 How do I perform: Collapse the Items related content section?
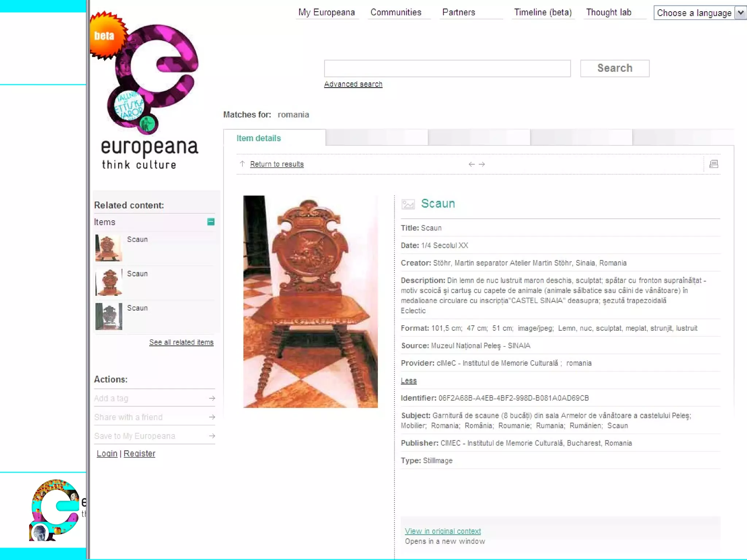pyautogui.click(x=211, y=222)
